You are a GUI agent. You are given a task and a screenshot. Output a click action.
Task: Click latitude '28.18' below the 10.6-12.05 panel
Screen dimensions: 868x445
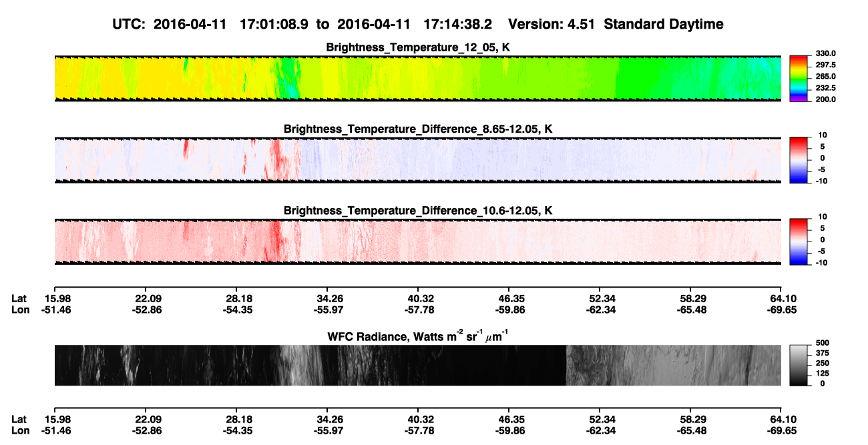point(240,298)
